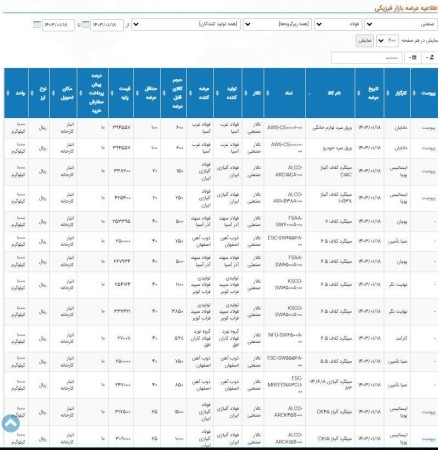This screenshot has width=438, height=450.
Task: Sort table by the نماد column header
Action: click(x=285, y=93)
